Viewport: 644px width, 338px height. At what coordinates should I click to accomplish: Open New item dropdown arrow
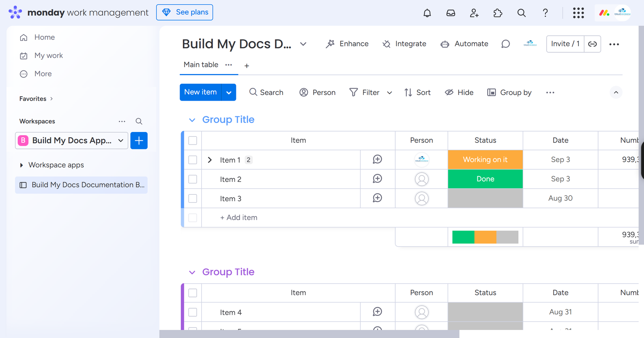[x=229, y=93]
